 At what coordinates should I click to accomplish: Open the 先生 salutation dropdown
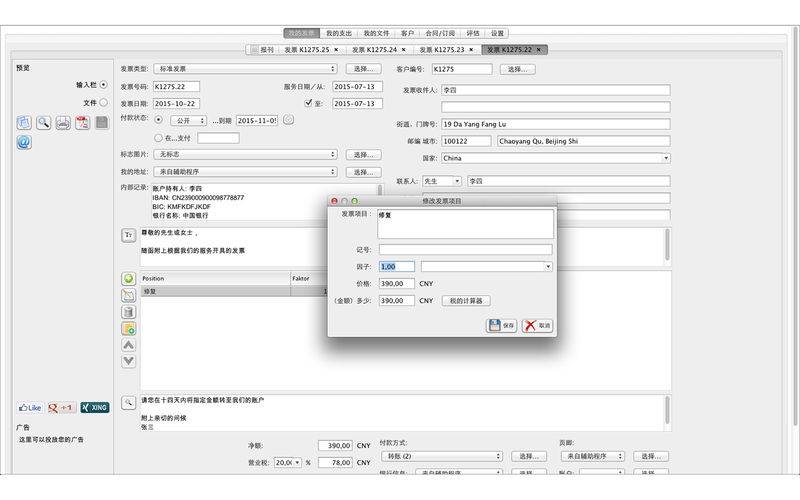[x=442, y=181]
